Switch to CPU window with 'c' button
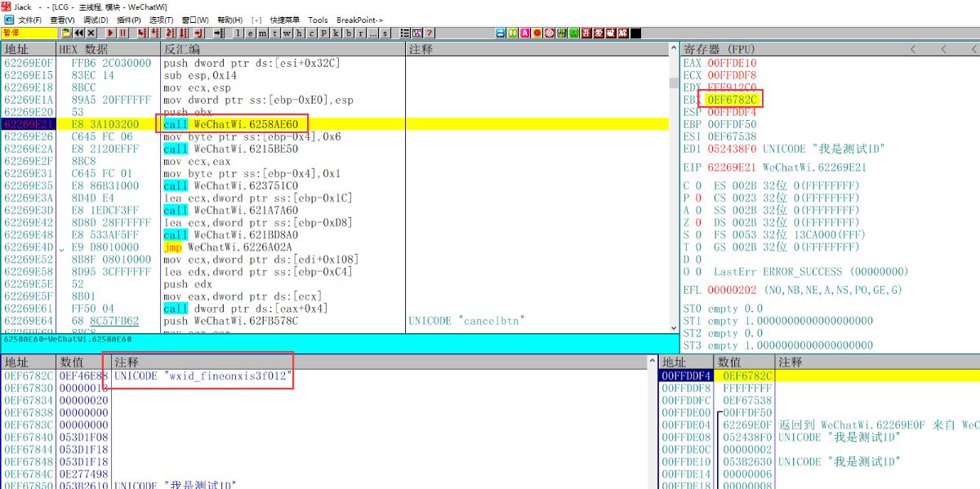 [311, 33]
